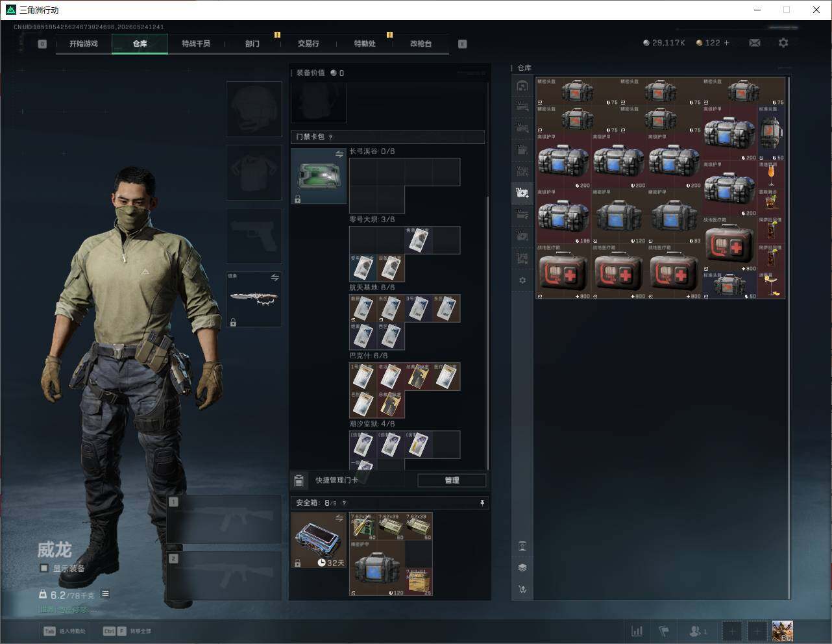Screen dimensions: 832x644
Task: Click the left arrow beside 开始游戏
Action: click(x=42, y=44)
